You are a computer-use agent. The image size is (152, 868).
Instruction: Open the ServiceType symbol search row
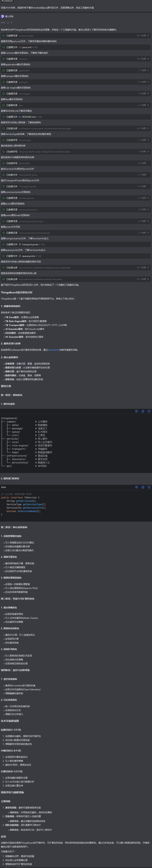click(x=24, y=140)
